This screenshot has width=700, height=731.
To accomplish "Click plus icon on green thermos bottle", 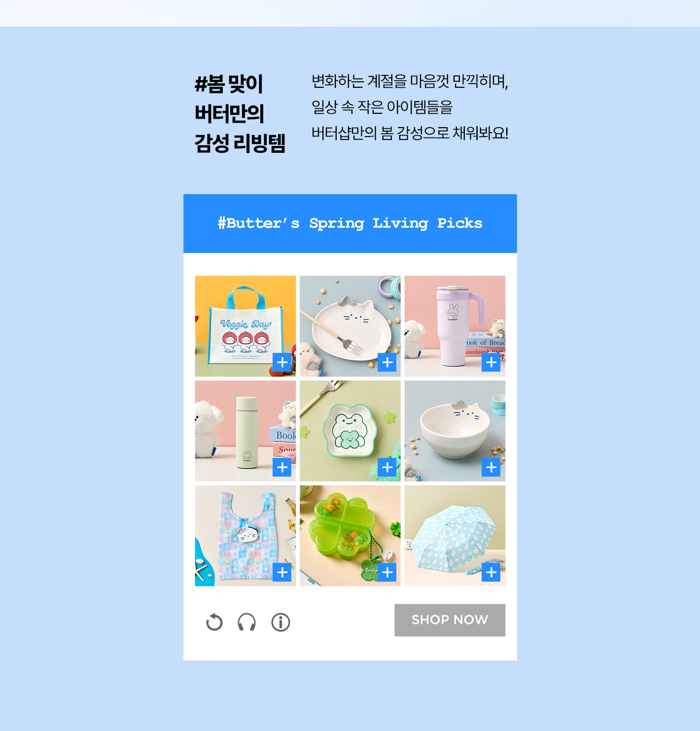I will pos(282,467).
